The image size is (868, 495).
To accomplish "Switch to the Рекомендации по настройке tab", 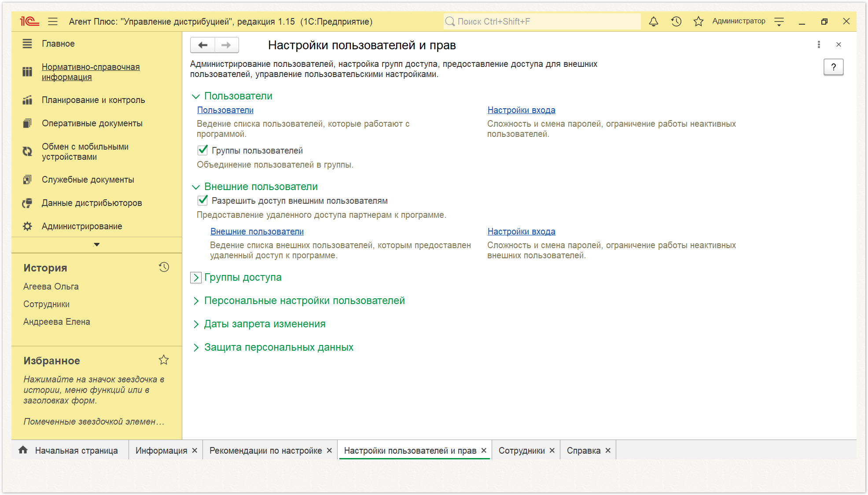I will click(x=265, y=451).
